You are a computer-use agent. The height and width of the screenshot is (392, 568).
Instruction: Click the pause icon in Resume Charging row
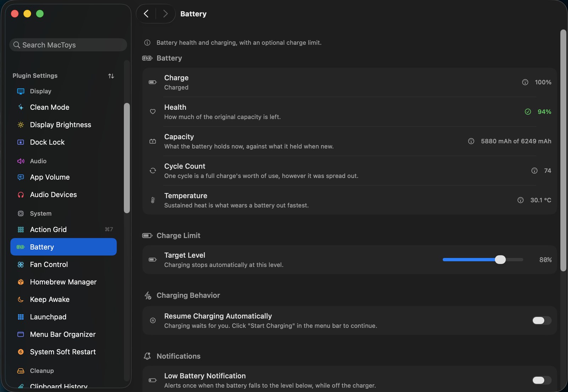click(153, 320)
